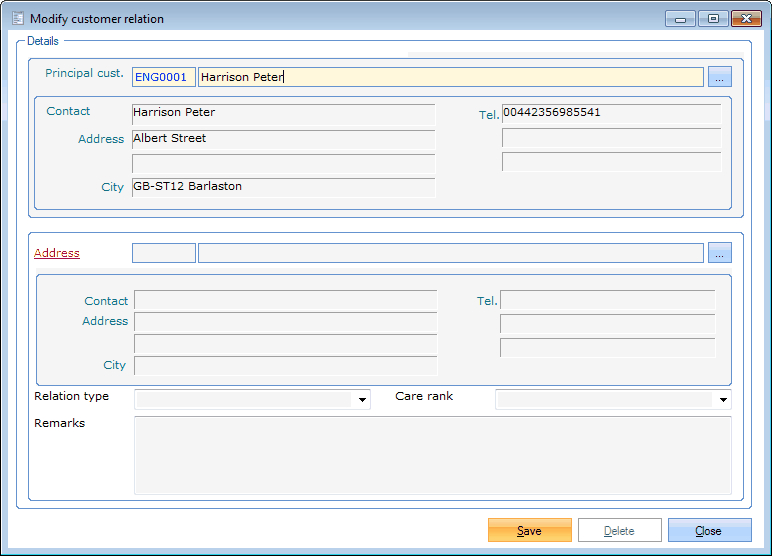This screenshot has width=772, height=556.
Task: Maximize the Modify customer relation window
Action: [x=713, y=19]
